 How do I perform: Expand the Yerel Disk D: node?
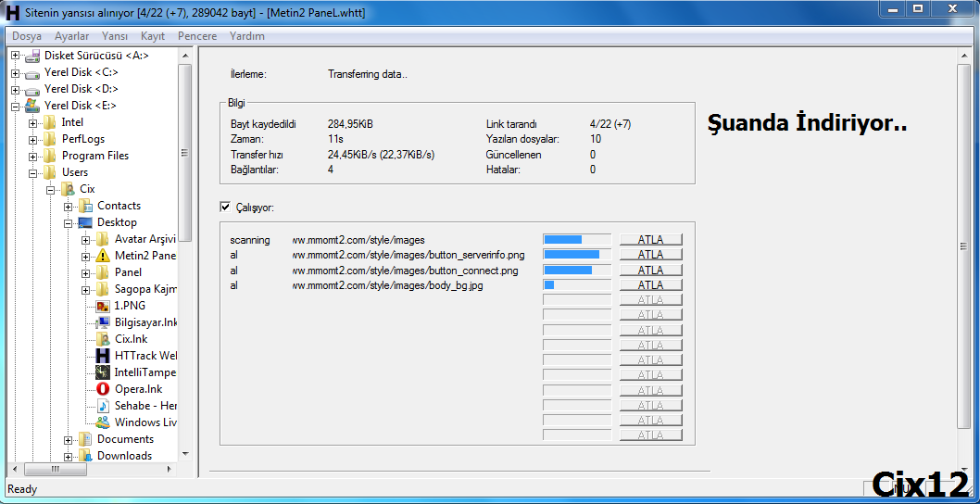(x=16, y=90)
